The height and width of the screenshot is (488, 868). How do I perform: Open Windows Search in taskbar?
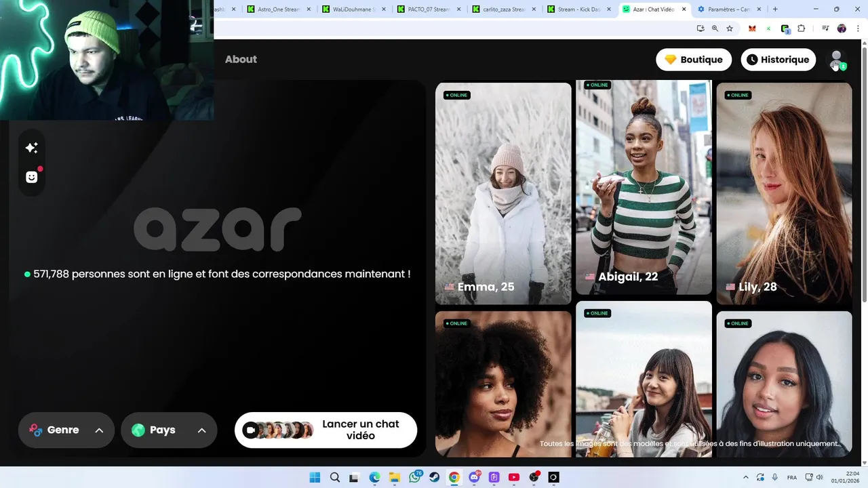pyautogui.click(x=335, y=477)
